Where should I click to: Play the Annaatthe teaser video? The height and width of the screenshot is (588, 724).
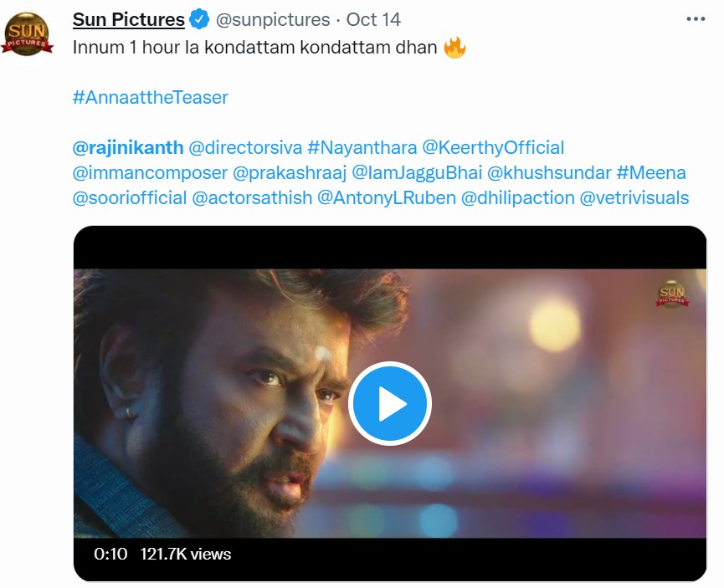click(389, 405)
